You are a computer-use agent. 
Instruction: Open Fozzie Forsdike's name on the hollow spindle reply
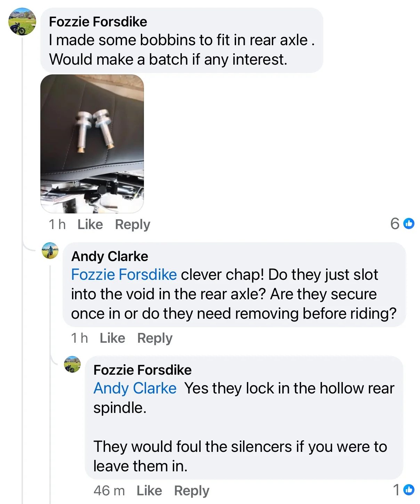142,370
